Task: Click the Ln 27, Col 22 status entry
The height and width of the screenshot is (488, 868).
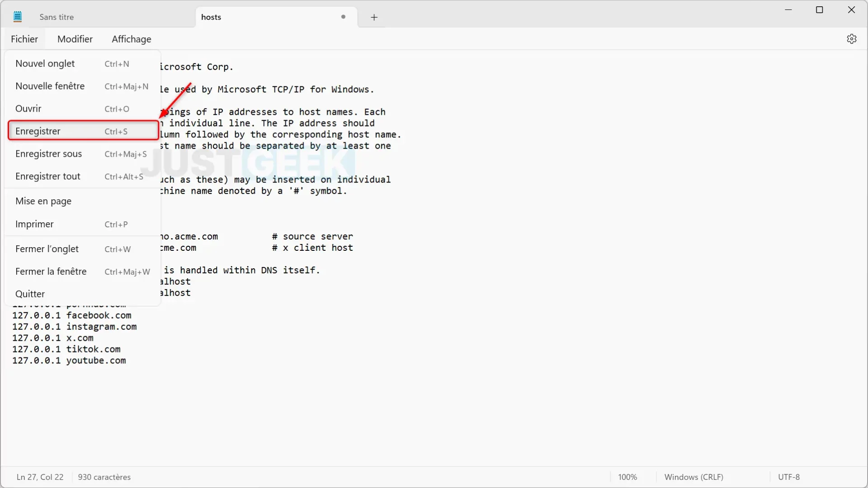Action: (40, 477)
